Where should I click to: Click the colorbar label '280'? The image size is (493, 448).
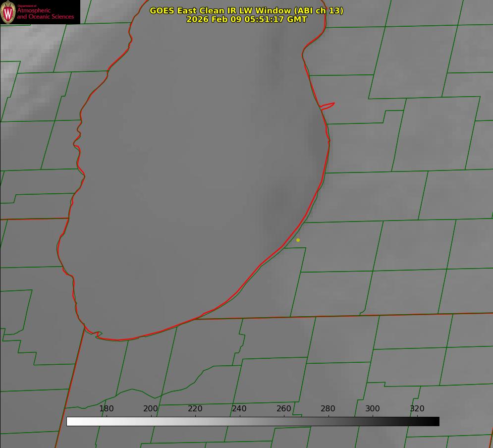point(328,408)
